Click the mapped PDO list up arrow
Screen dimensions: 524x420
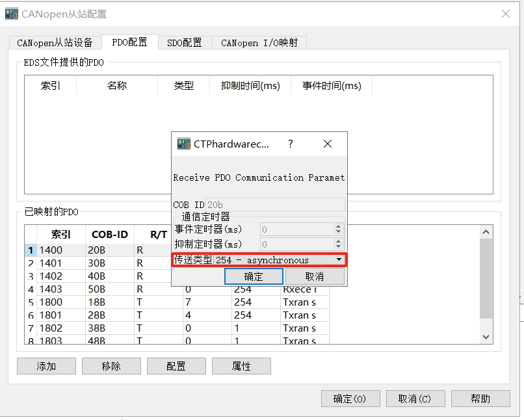(486, 232)
